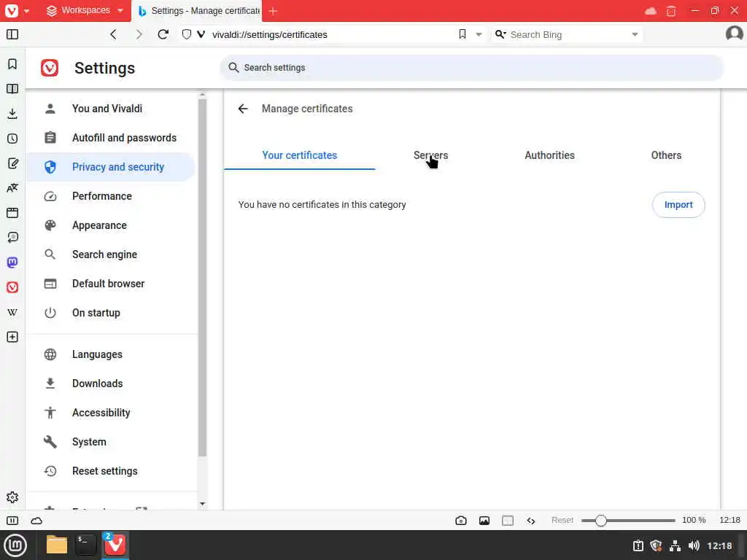Open Downloads settings section
Viewport: 747px width, 560px height.
point(112,384)
